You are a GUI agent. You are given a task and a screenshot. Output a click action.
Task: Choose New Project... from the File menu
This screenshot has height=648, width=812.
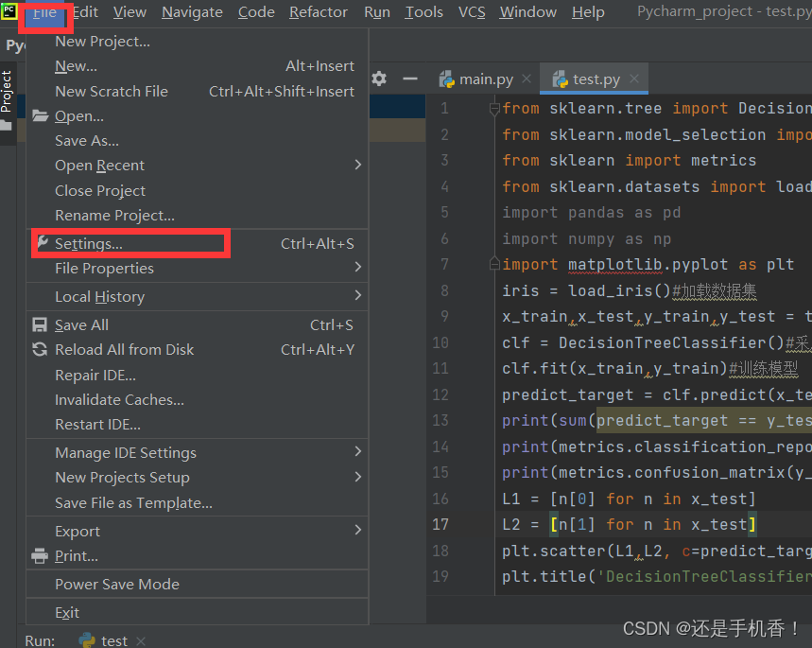[198, 42]
